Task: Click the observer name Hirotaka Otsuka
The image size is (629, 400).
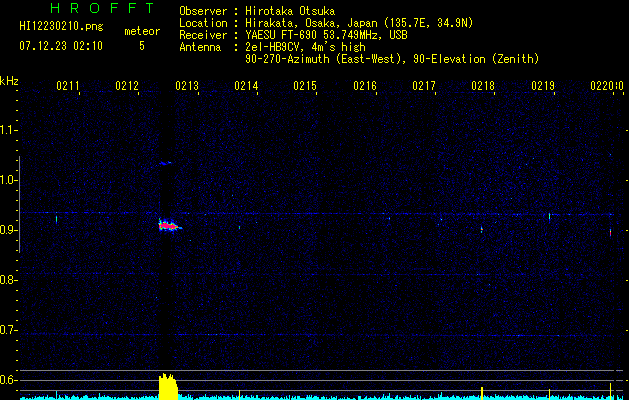Action: pyautogui.click(x=290, y=11)
